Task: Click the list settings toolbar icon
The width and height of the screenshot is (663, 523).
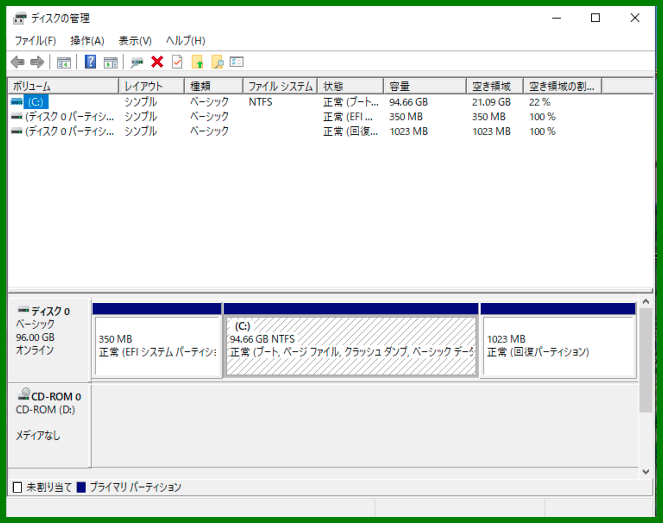Action: (237, 62)
